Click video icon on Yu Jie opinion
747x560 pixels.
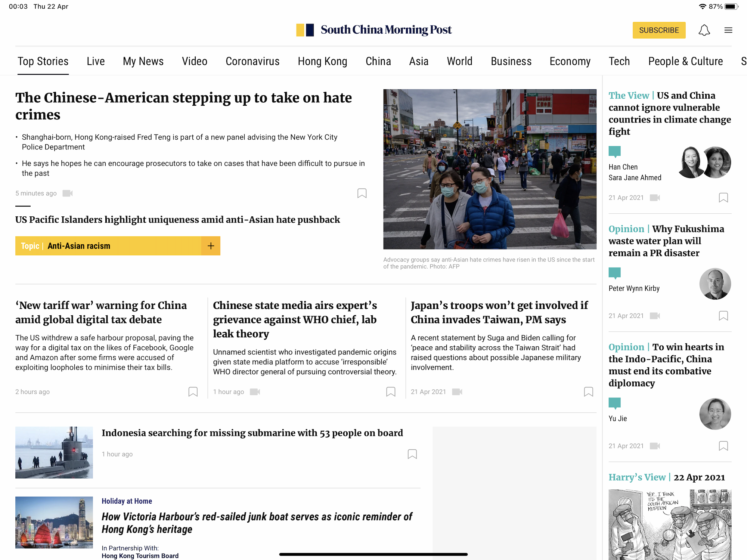click(x=655, y=446)
